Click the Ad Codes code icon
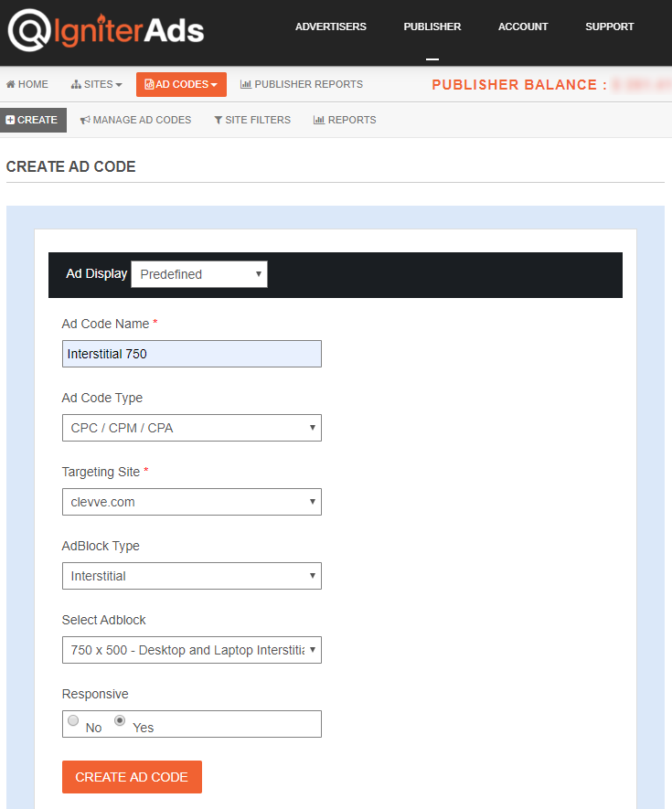This screenshot has height=809, width=672. pyautogui.click(x=149, y=84)
